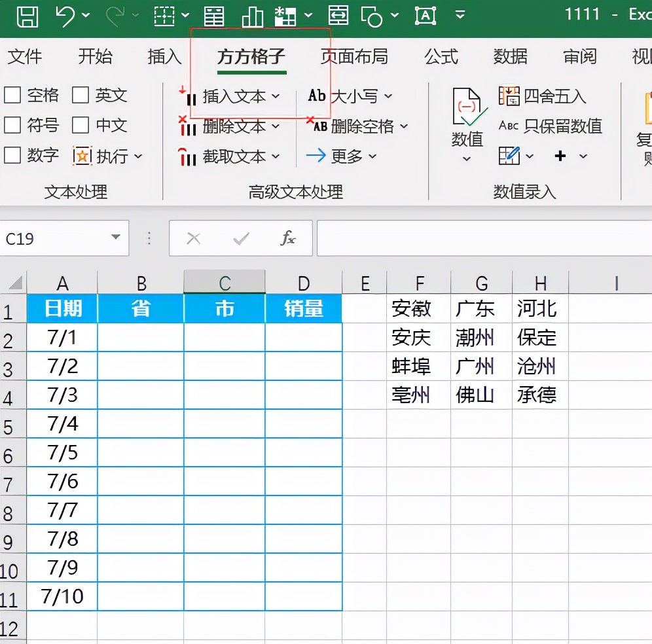Expand the 更多 dropdown arrow
Image resolution: width=652 pixels, height=644 pixels.
click(x=372, y=156)
